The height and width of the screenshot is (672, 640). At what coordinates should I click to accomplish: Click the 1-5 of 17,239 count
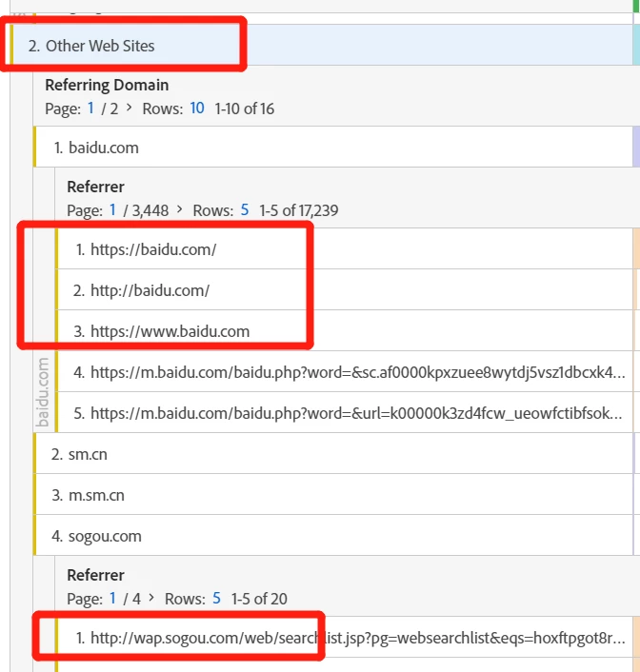click(x=298, y=210)
